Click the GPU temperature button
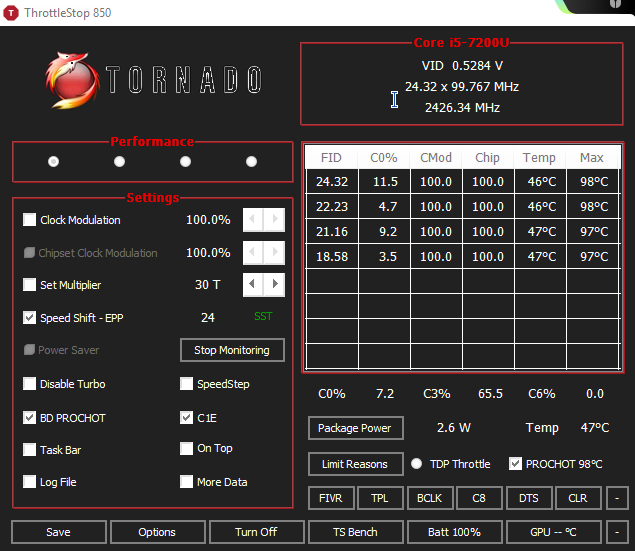 tap(554, 532)
